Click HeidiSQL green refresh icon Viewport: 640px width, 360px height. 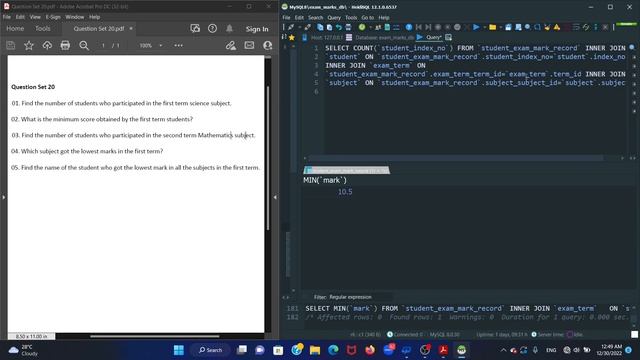pyautogui.click(x=362, y=27)
